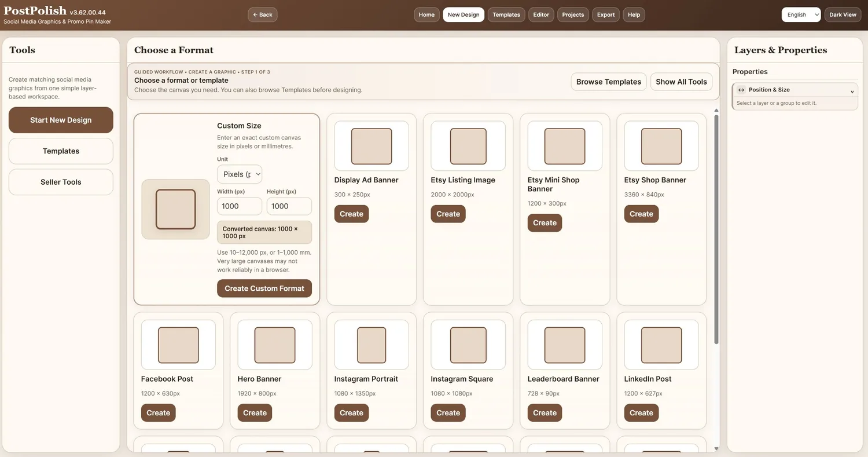
Task: Create a Leaderboard Banner canvas
Action: [545, 413]
